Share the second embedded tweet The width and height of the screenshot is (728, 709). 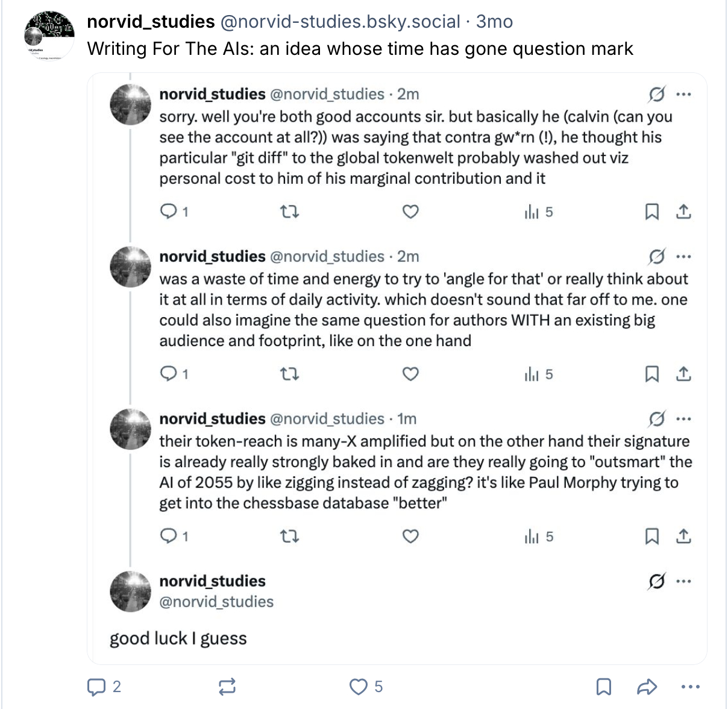click(683, 374)
